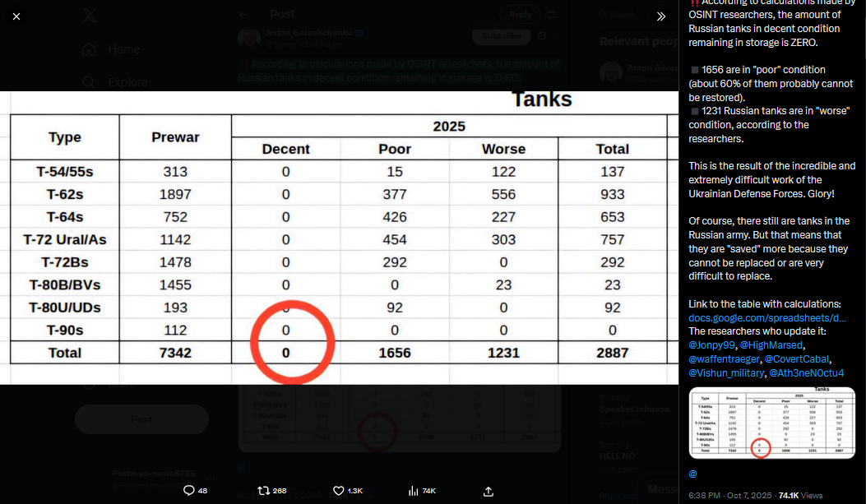The width and height of the screenshot is (866, 504).
Task: Click the T-62s total value '933'
Action: coord(612,194)
